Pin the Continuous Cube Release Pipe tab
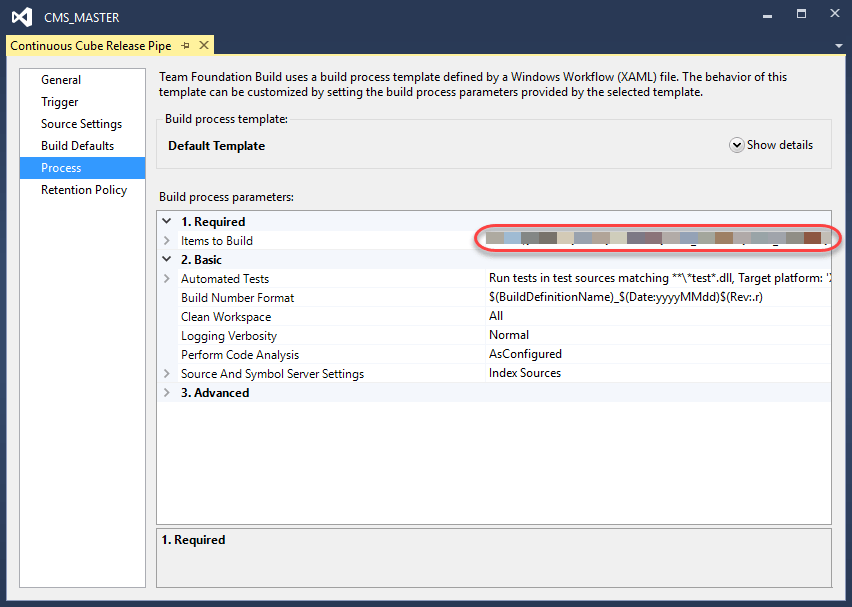Image resolution: width=852 pixels, height=607 pixels. click(185, 46)
